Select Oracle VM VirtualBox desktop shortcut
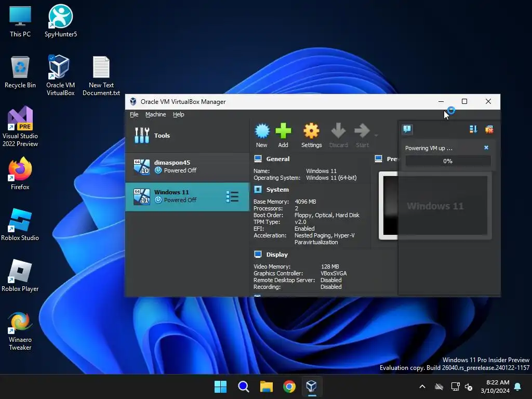Image resolution: width=532 pixels, height=399 pixels. click(60, 75)
